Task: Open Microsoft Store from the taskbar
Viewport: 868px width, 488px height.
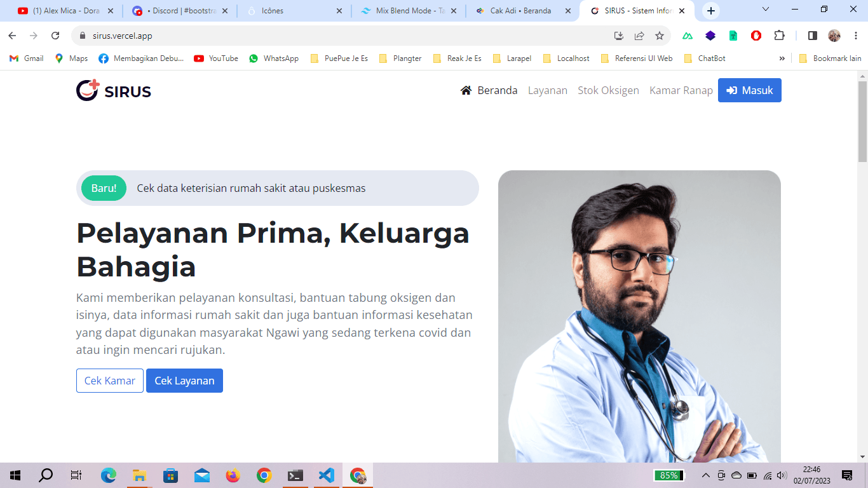Action: pos(171,475)
